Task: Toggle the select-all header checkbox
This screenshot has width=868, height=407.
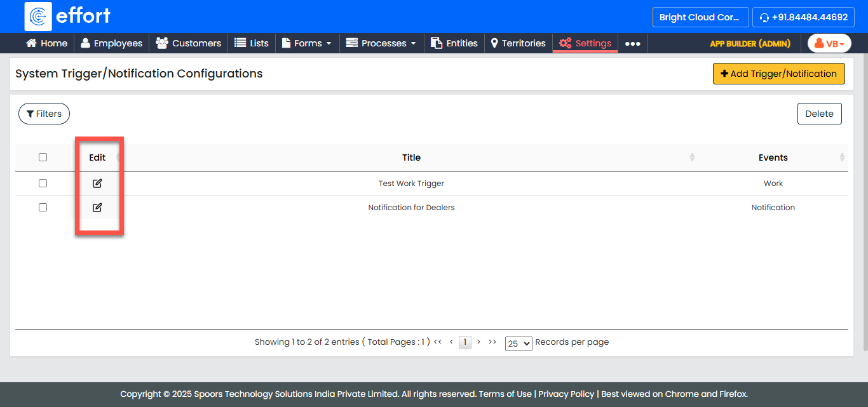Action: tap(43, 157)
